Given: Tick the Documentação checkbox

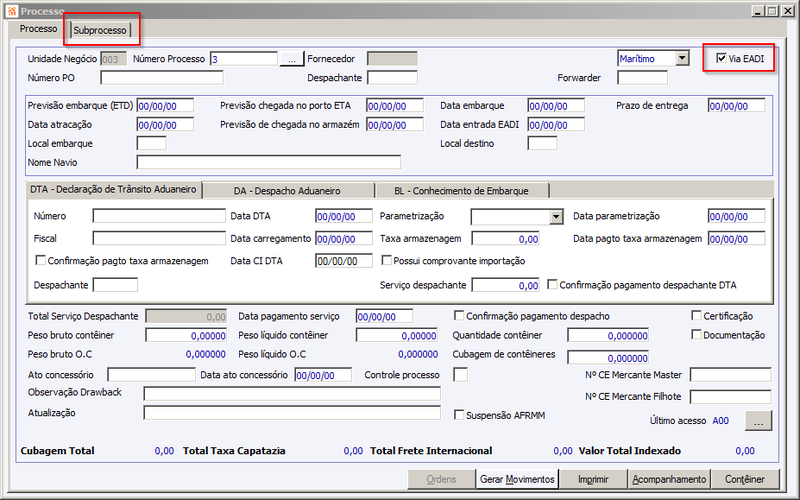Looking at the screenshot, I should coord(696,335).
